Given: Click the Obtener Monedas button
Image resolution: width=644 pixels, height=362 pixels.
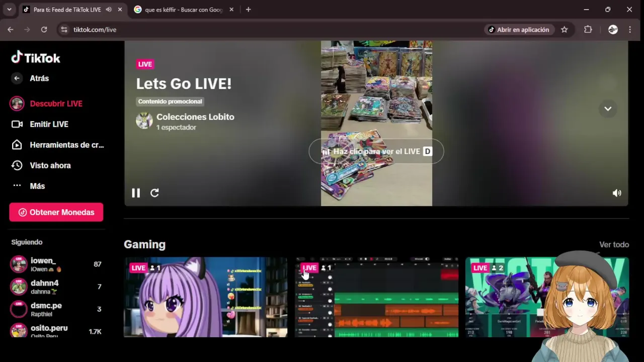Looking at the screenshot, I should coord(56,212).
